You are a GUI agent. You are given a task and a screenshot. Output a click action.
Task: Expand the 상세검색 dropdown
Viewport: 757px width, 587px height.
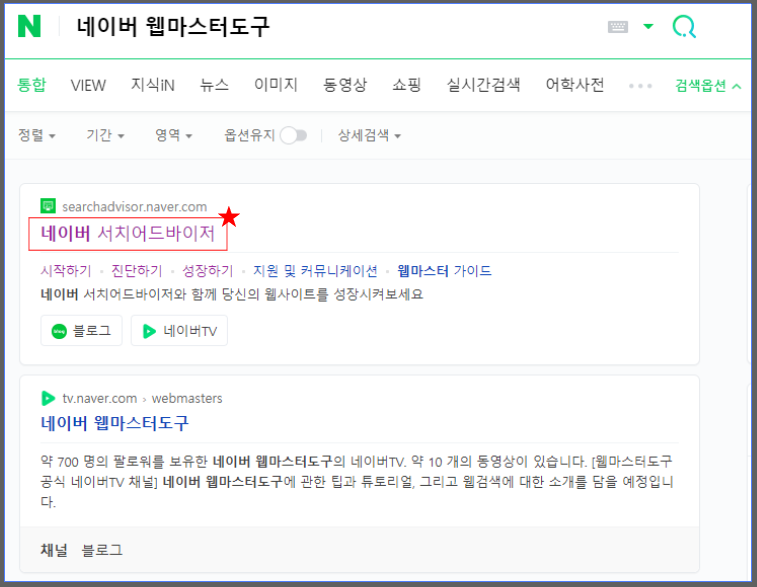coord(369,135)
